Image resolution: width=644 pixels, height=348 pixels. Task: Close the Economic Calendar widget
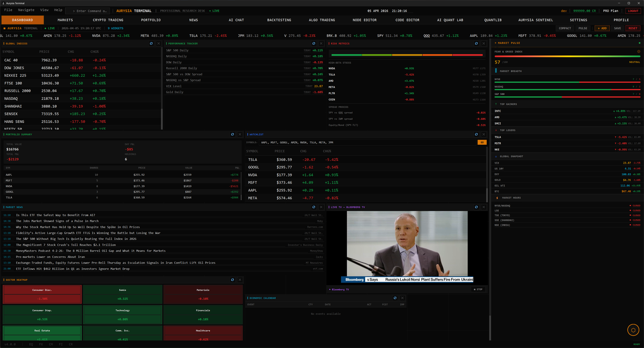tap(402, 298)
